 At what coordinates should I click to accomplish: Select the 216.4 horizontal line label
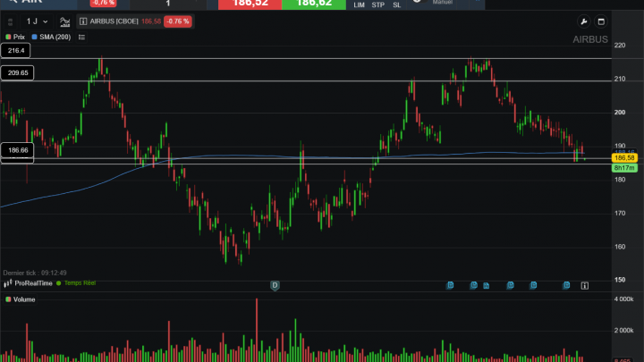click(x=15, y=50)
